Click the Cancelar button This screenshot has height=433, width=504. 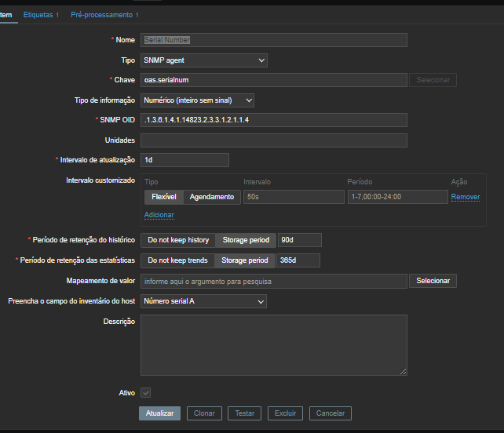click(x=330, y=413)
